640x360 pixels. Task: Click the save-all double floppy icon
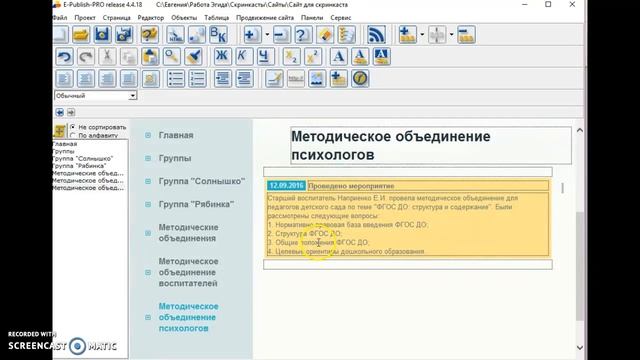pos(124,35)
